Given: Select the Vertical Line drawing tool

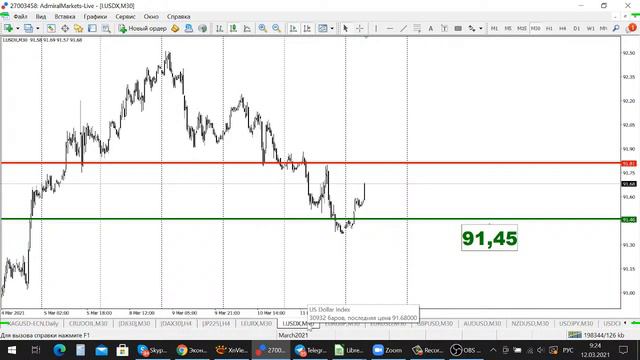Looking at the screenshot, I should 376,28.
